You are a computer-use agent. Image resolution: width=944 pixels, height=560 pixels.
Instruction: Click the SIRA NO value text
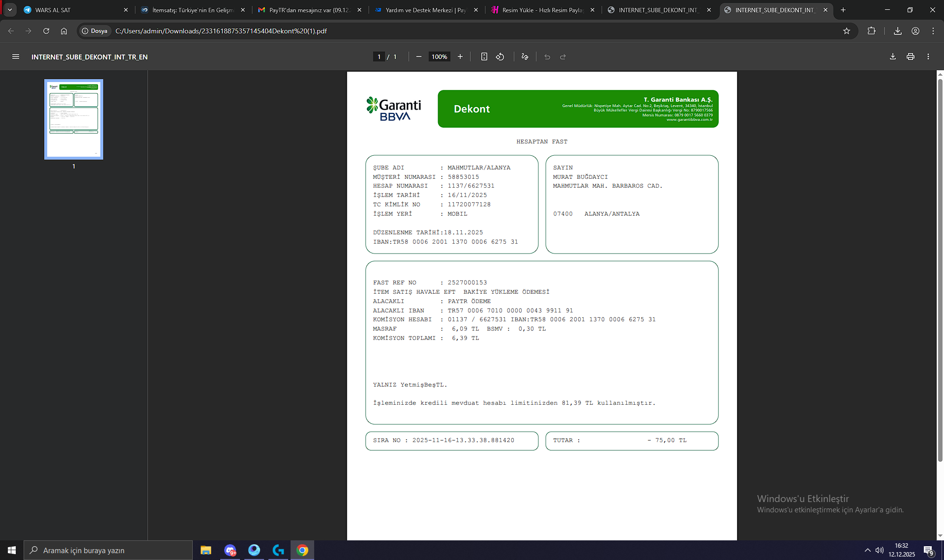click(463, 440)
